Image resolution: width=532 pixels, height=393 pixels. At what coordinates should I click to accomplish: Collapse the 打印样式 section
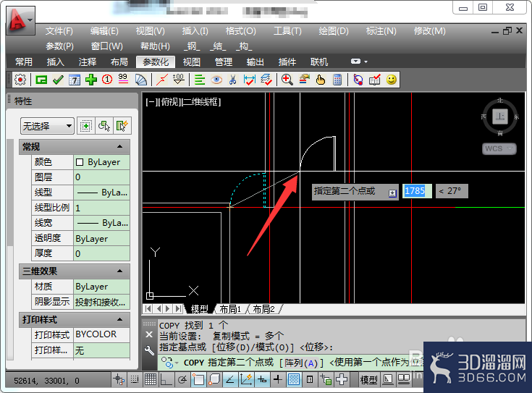click(119, 320)
